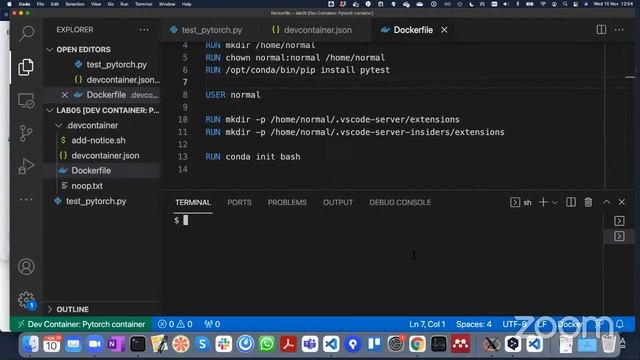Image resolution: width=640 pixels, height=360 pixels.
Task: Open the Source Control view
Action: click(x=26, y=133)
